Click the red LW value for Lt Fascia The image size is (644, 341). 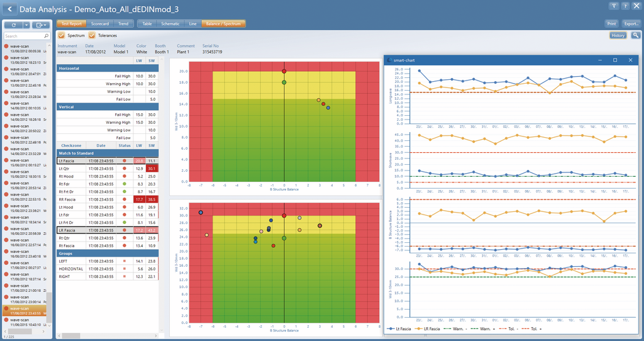coord(139,160)
